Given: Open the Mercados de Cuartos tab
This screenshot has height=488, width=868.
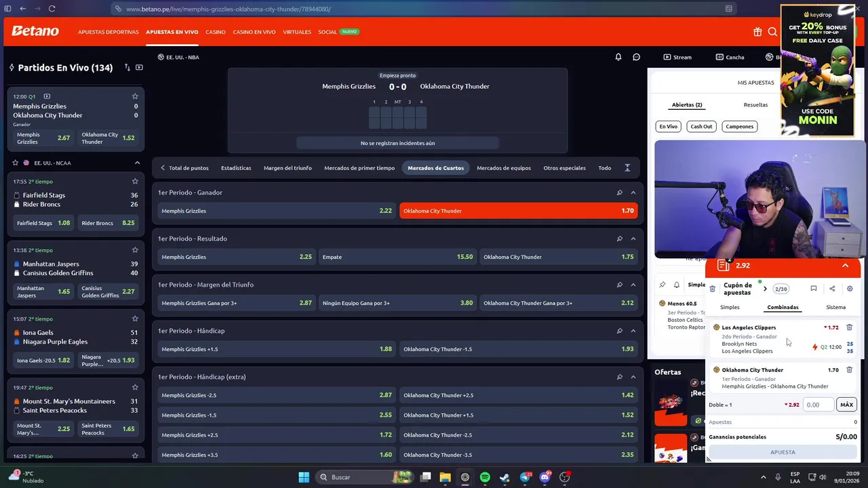Looking at the screenshot, I should tap(435, 168).
